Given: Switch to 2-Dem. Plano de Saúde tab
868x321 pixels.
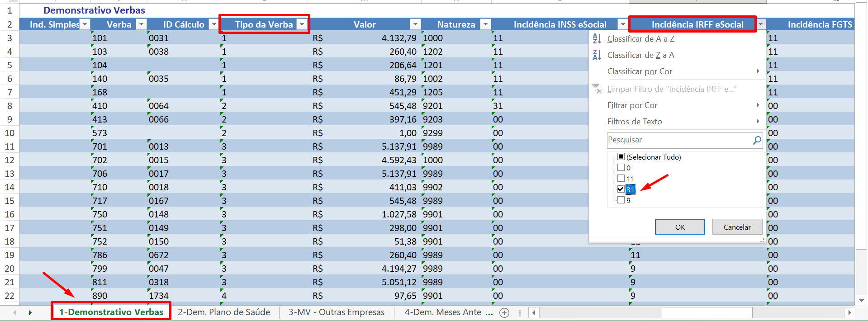Looking at the screenshot, I should [224, 312].
